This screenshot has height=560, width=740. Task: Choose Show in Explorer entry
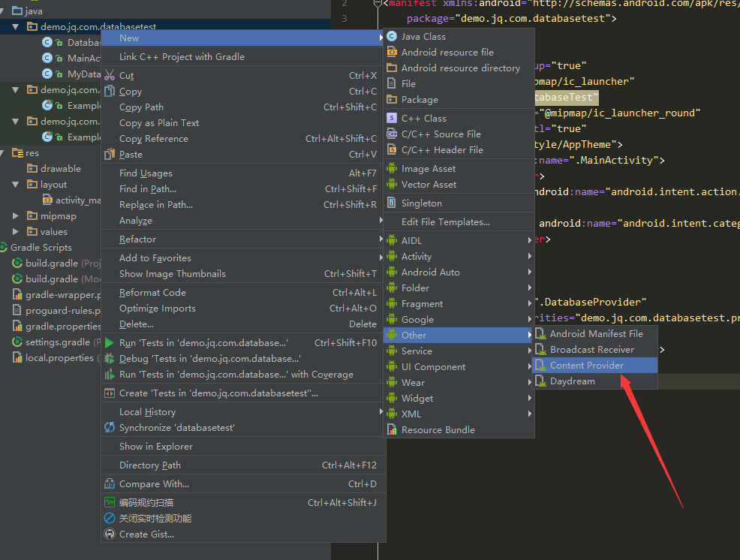(243, 446)
